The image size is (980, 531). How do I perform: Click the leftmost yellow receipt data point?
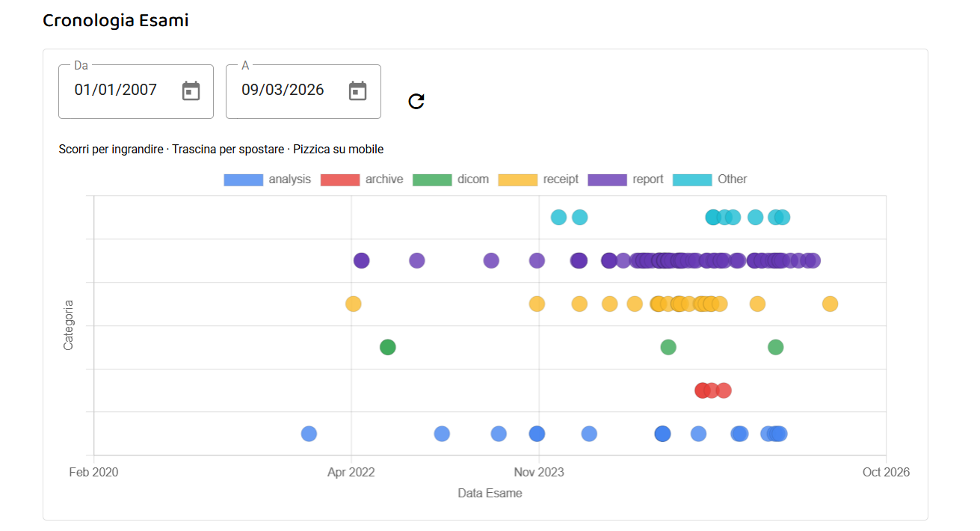point(354,304)
